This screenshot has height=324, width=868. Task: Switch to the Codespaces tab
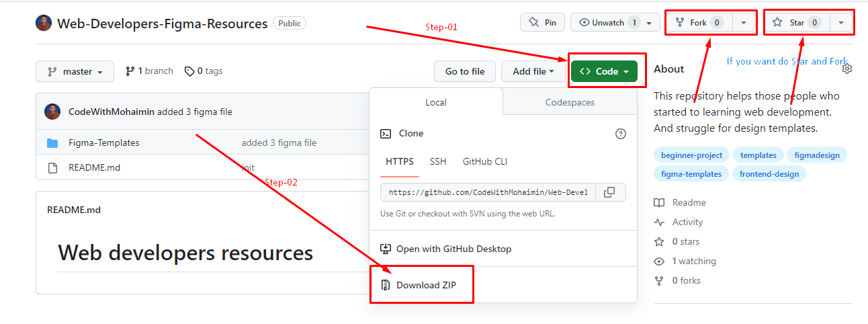tap(570, 102)
